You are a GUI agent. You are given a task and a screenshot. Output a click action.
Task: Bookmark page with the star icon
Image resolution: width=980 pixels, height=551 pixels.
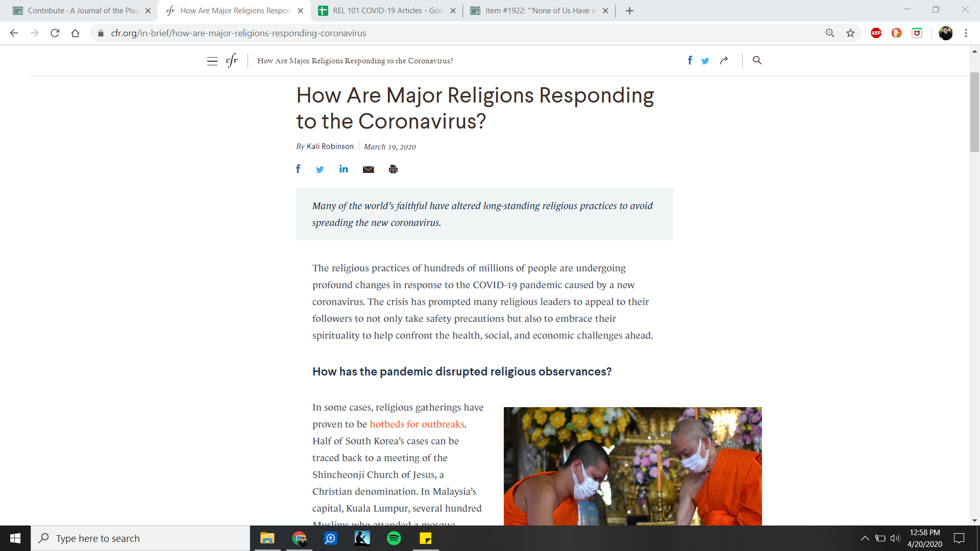coord(850,33)
